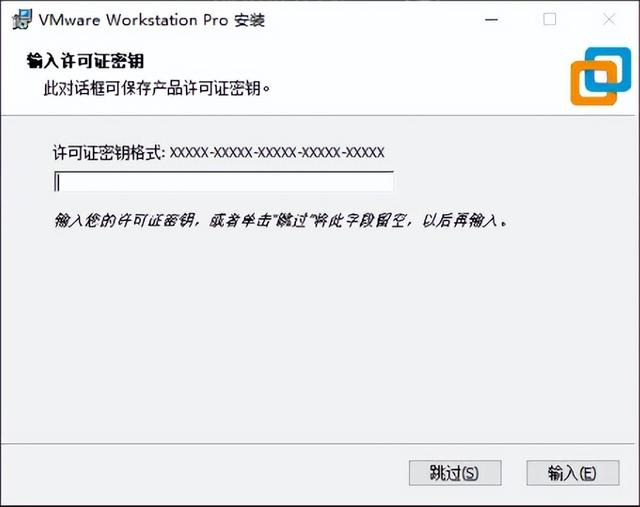Close the VMware Workstation Pro installer

pos(609,19)
